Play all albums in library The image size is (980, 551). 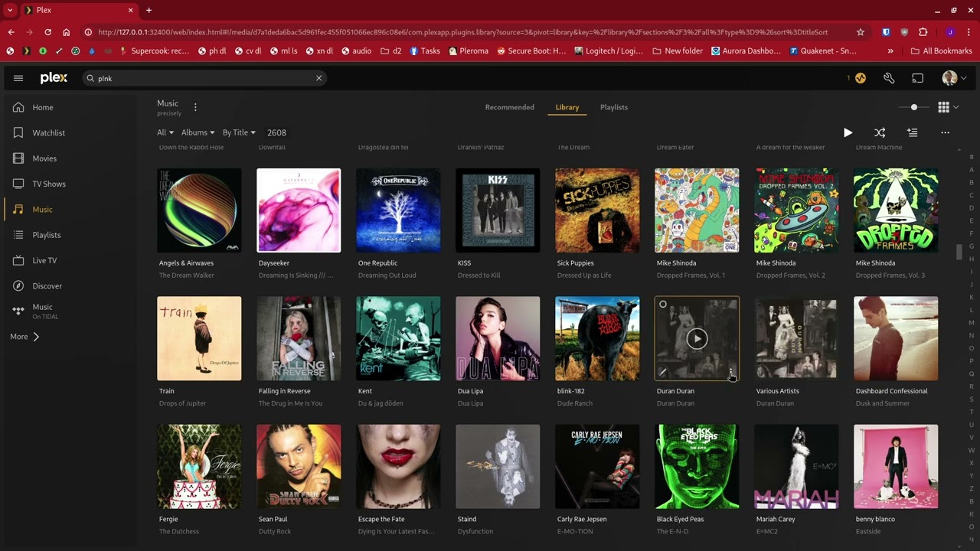tap(848, 132)
